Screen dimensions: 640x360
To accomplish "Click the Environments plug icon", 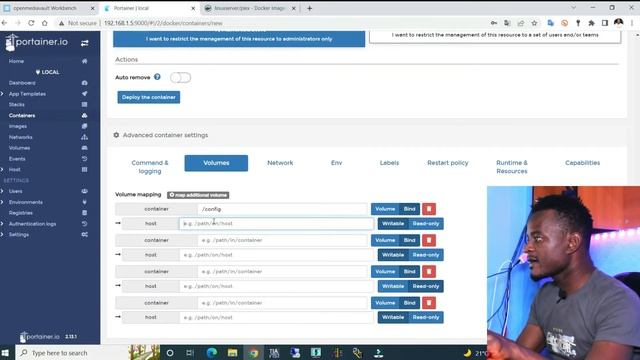I will point(84,202).
